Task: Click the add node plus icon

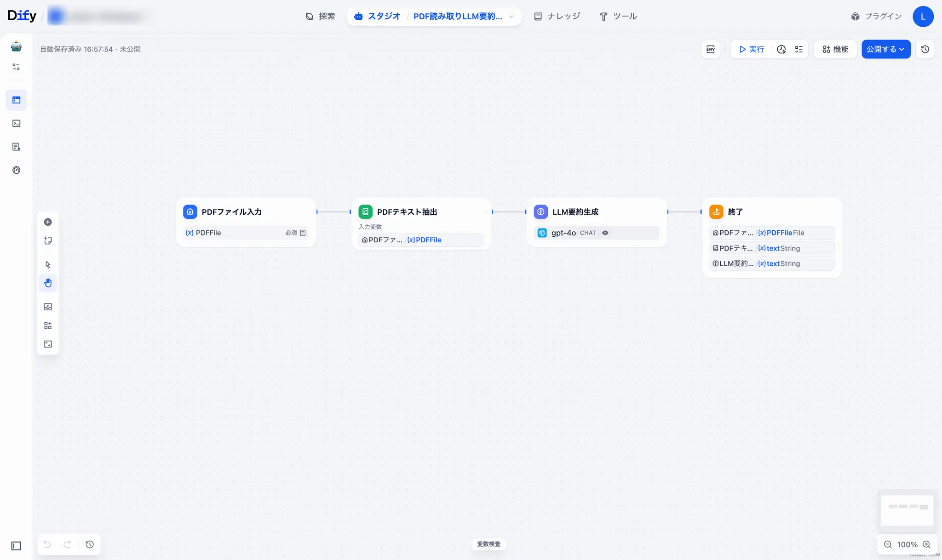Action: click(48, 222)
